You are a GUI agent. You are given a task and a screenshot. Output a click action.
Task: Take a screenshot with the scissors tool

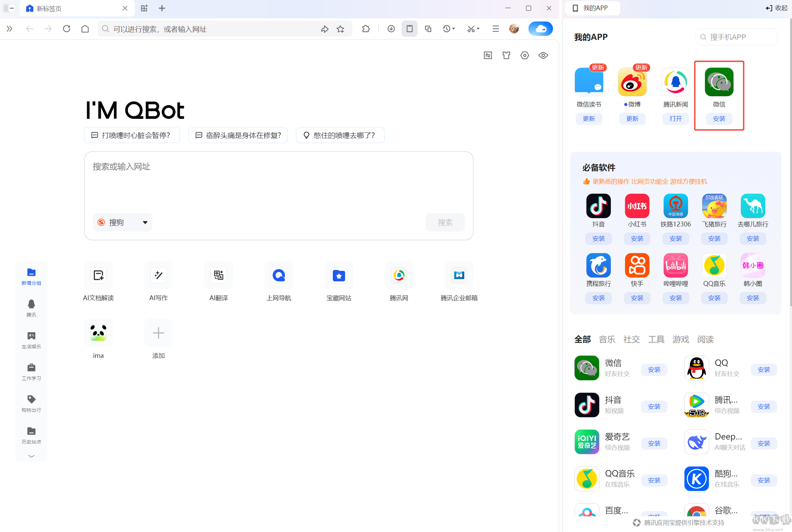472,29
